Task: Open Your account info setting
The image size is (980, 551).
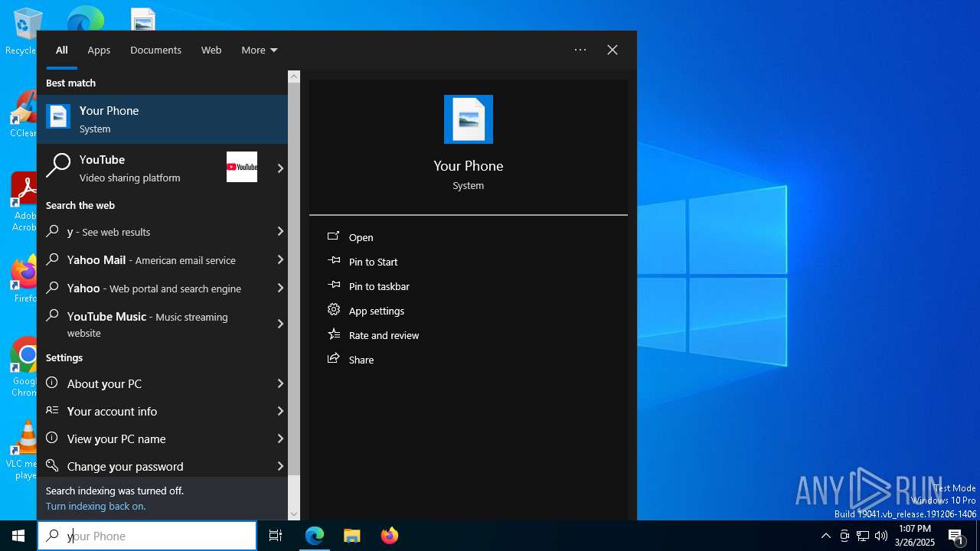Action: [162, 411]
